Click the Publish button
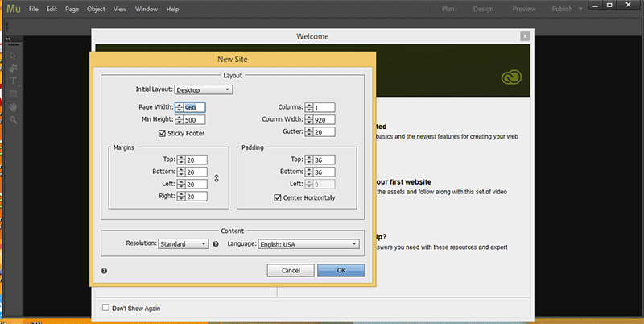The image size is (644, 324). tap(562, 9)
